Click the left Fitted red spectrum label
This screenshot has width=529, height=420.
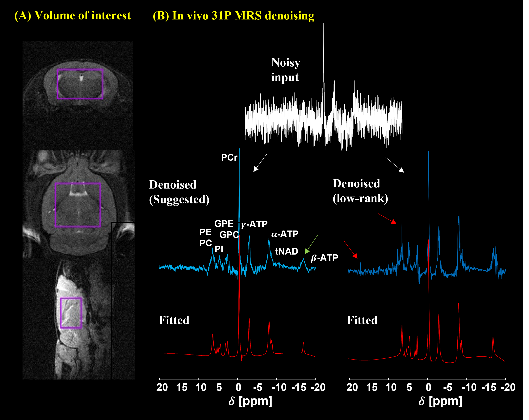tap(174, 320)
